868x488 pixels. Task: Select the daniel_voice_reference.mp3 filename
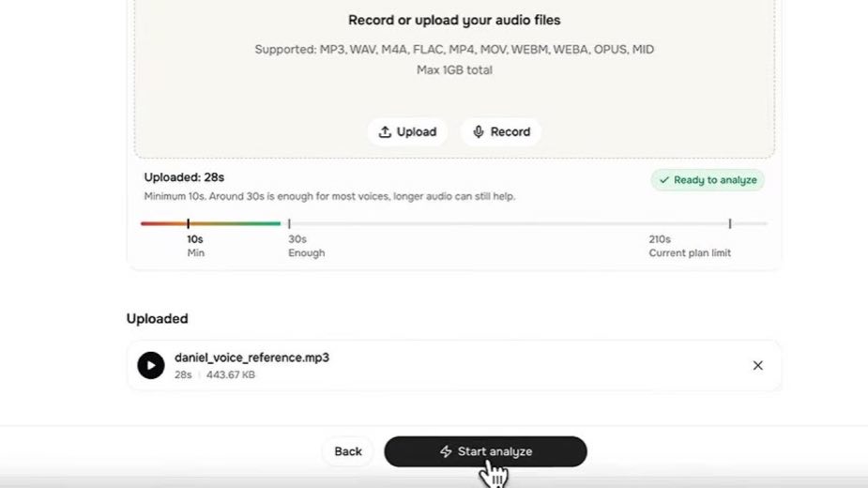251,358
